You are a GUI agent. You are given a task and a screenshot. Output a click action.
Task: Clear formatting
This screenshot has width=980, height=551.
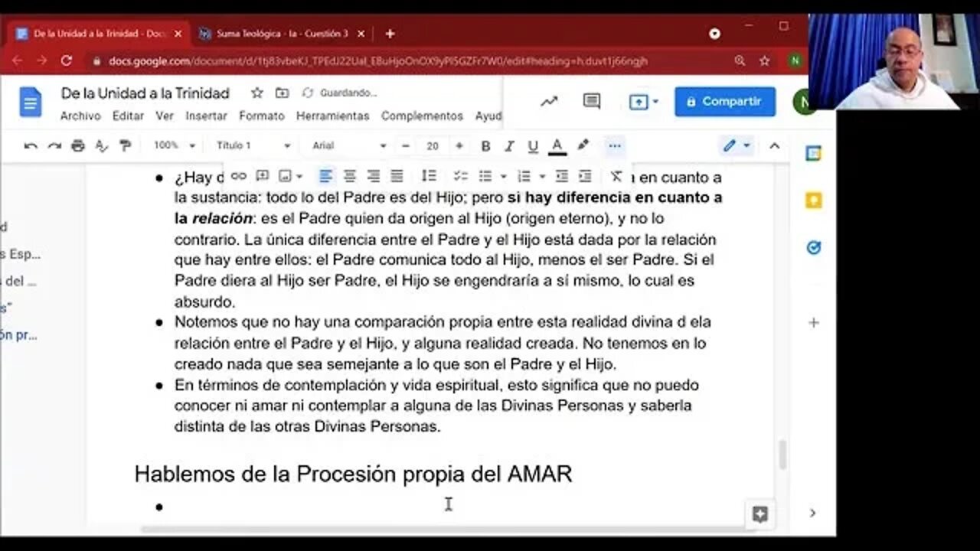[616, 176]
